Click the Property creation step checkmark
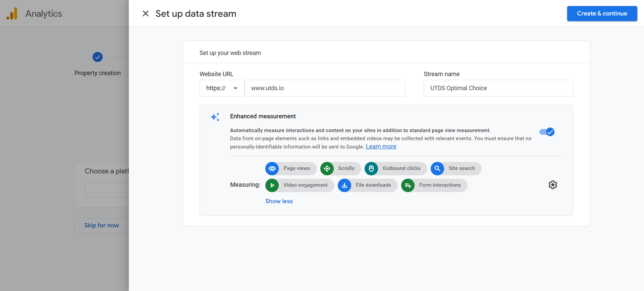Screen dimensions: 644x291 click(98, 57)
